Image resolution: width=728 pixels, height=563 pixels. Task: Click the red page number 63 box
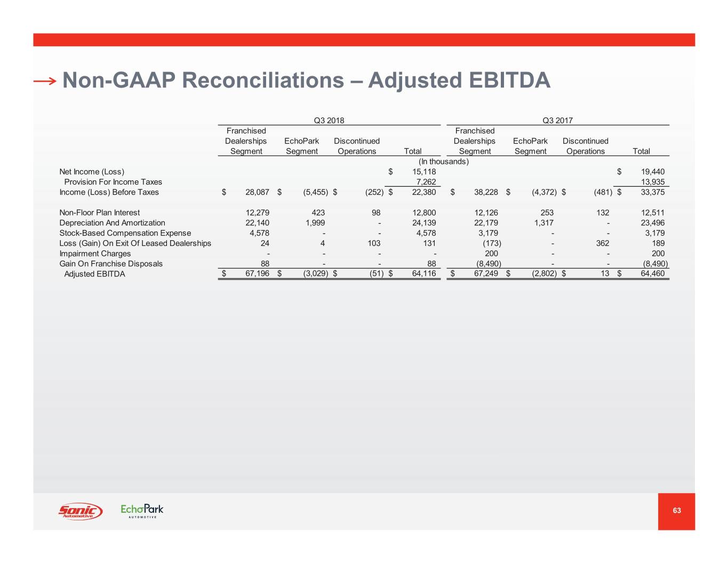click(676, 511)
